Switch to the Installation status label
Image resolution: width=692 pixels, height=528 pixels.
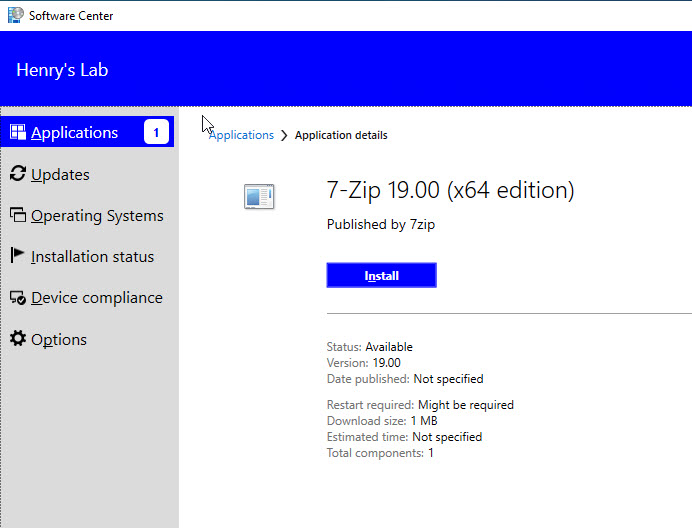[92, 256]
